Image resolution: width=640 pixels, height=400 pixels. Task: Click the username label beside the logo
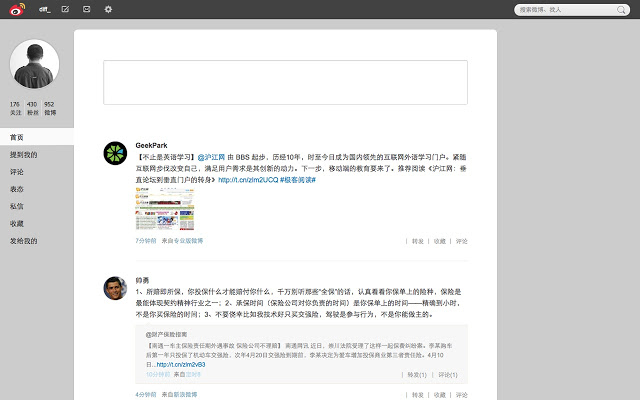(44, 9)
